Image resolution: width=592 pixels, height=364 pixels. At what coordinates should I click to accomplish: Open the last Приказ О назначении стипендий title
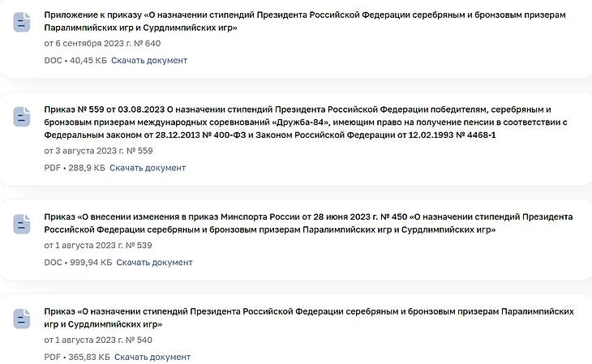[x=309, y=318]
